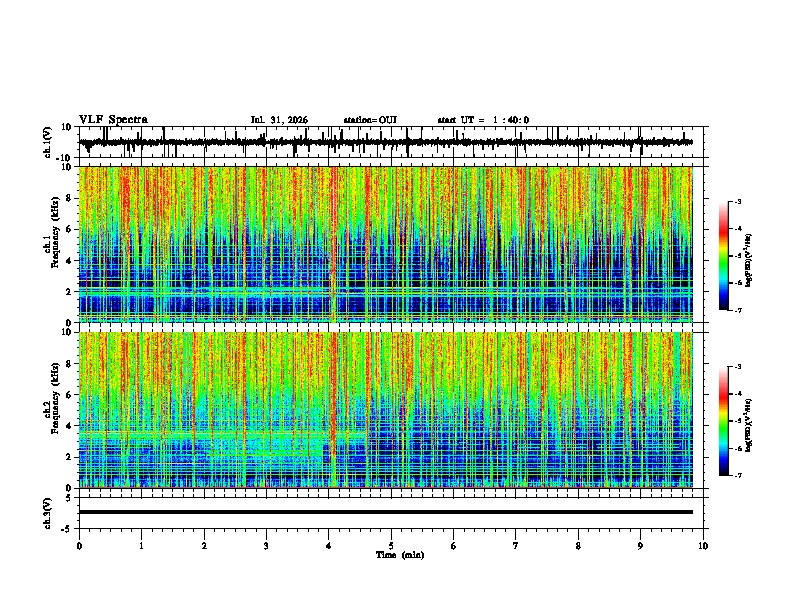Click the "1" tick on the time axis

141,546
